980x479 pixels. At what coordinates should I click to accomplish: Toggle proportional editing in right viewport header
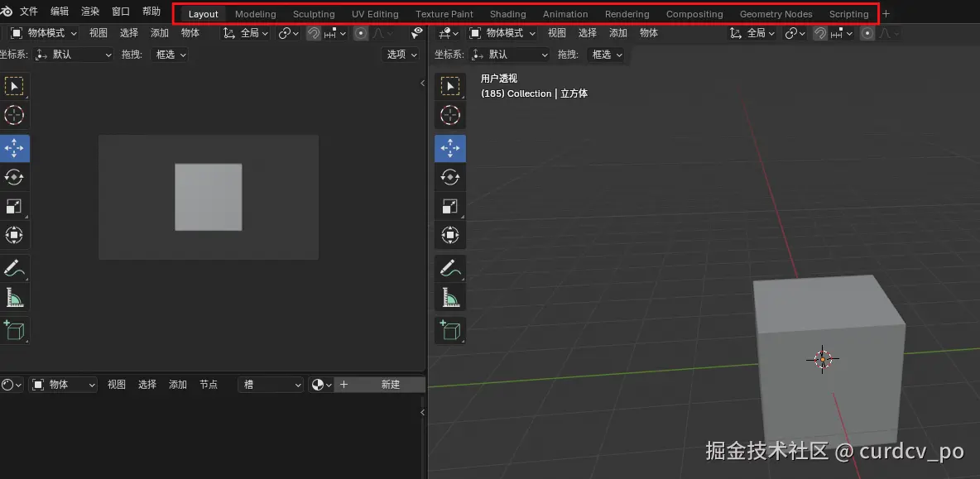[x=867, y=33]
